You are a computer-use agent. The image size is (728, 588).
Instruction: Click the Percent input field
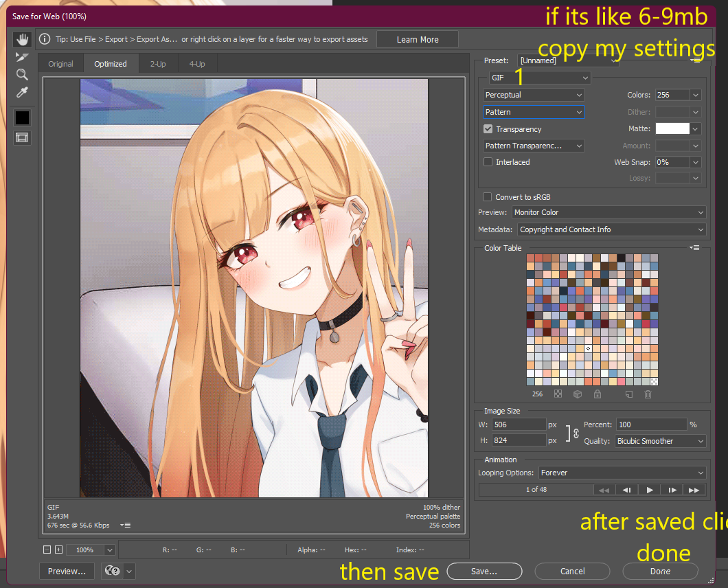pyautogui.click(x=651, y=425)
